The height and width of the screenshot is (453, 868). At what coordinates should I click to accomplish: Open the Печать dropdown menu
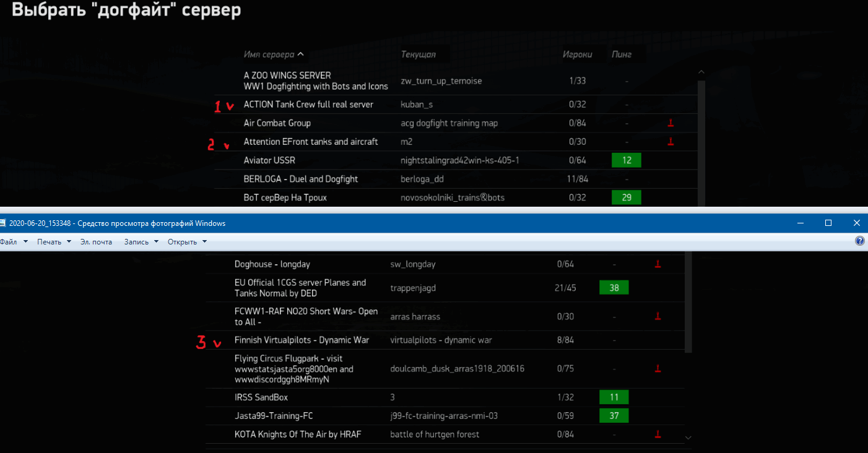pyautogui.click(x=54, y=242)
